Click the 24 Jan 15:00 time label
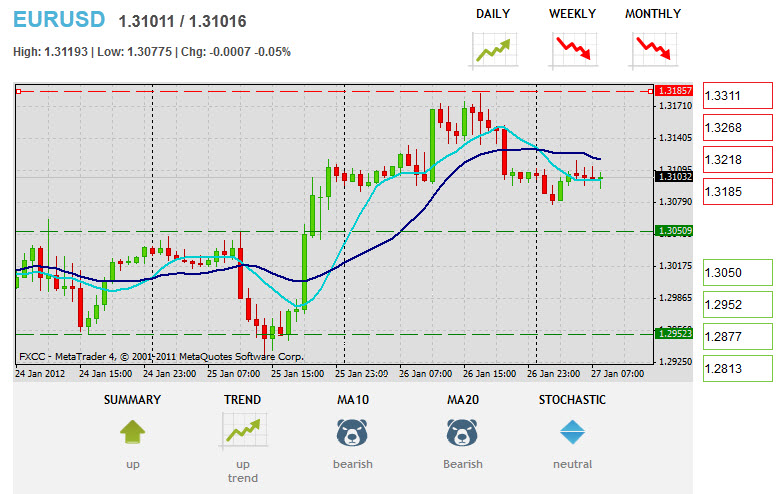Viewport: 782px width, 494px height. click(x=106, y=374)
